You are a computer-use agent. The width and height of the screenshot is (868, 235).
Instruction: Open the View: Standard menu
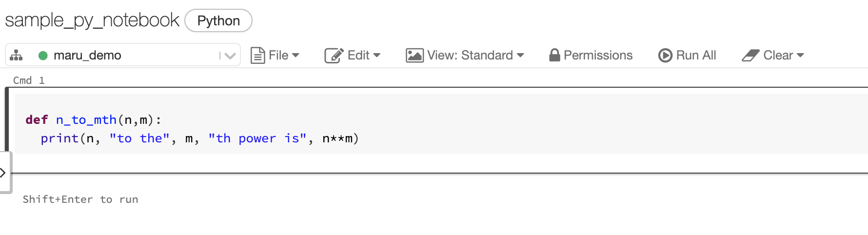tap(465, 55)
